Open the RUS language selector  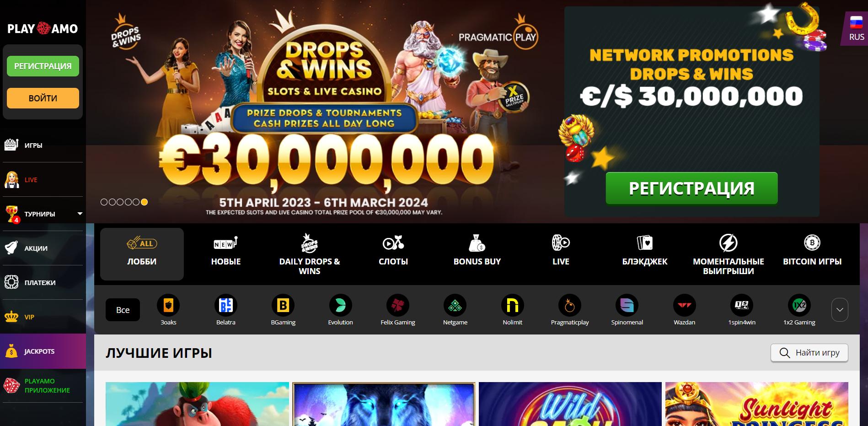856,28
